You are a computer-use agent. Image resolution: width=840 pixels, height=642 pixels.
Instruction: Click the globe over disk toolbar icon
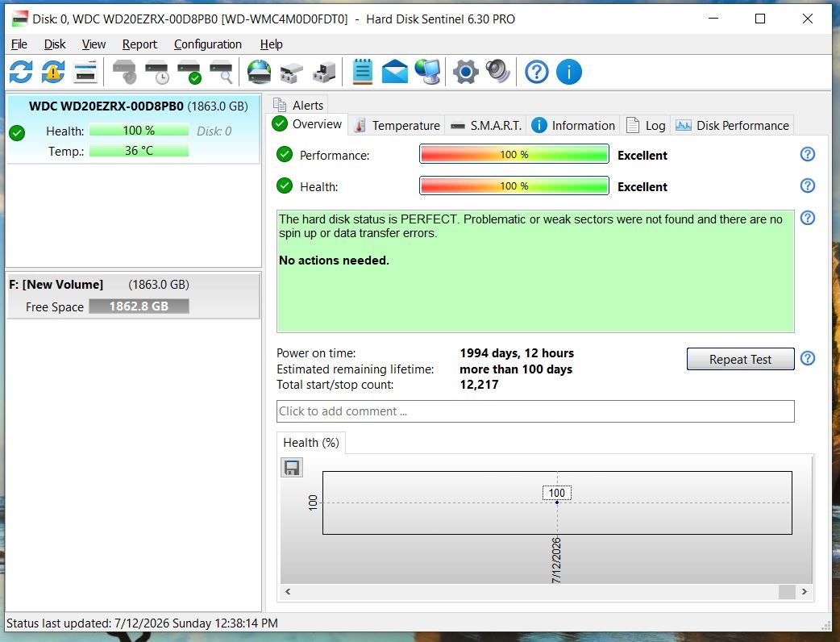point(260,72)
